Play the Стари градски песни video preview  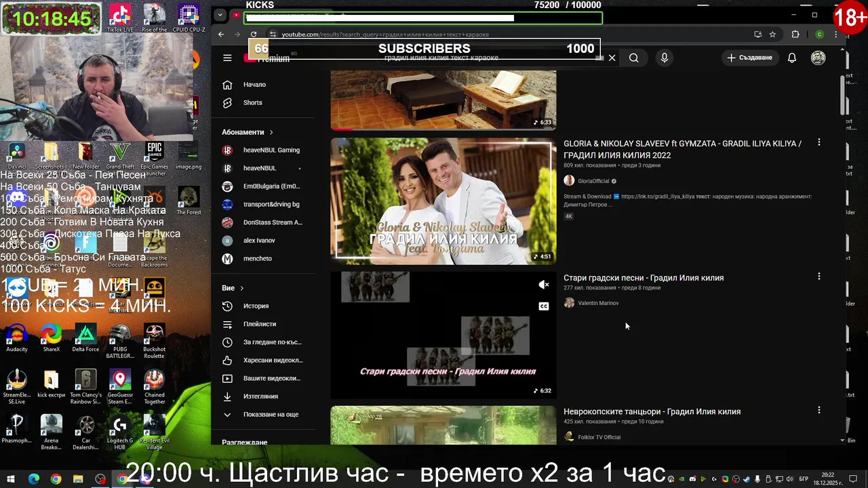443,335
